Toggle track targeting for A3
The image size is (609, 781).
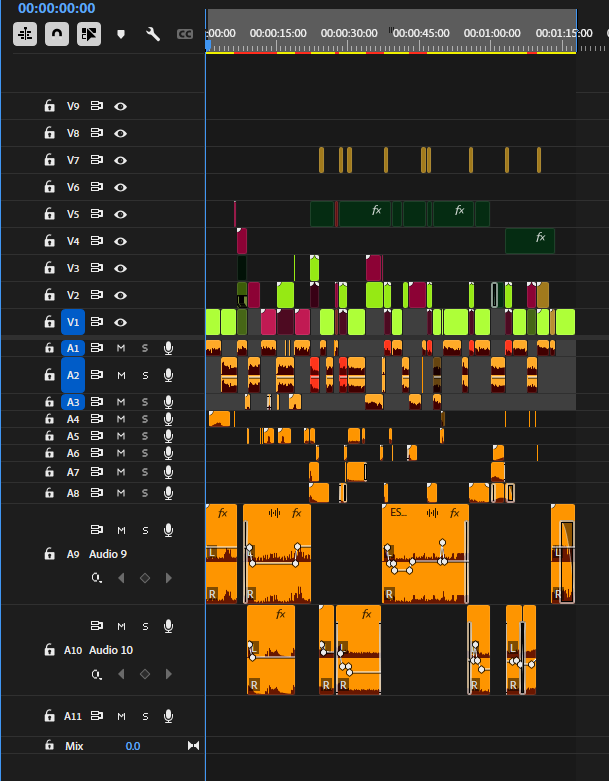pos(73,402)
